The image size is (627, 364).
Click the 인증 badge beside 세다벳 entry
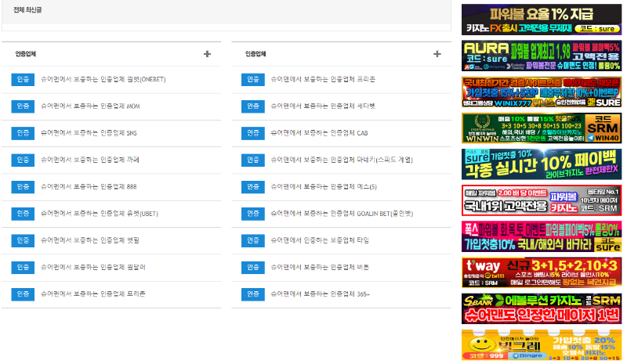[252, 106]
